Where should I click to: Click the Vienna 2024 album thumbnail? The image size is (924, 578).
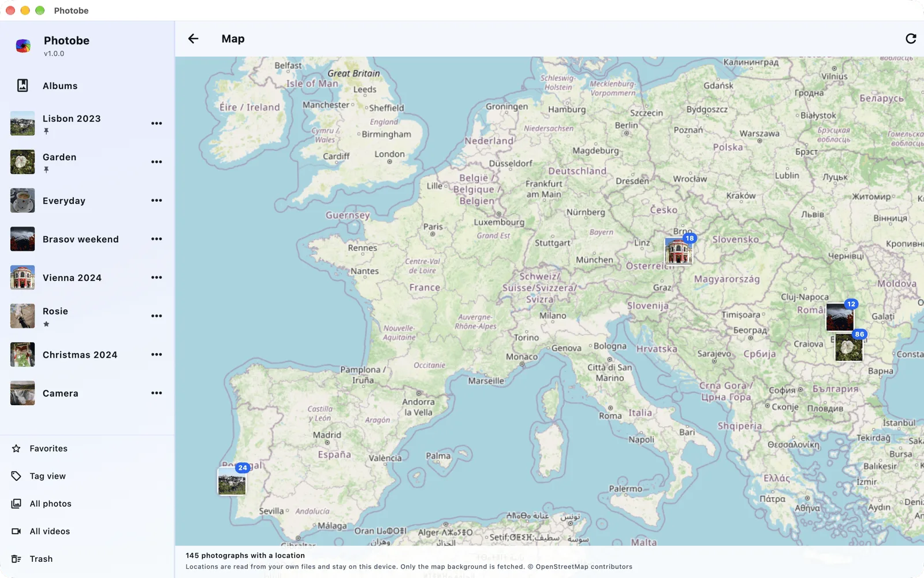click(x=23, y=277)
